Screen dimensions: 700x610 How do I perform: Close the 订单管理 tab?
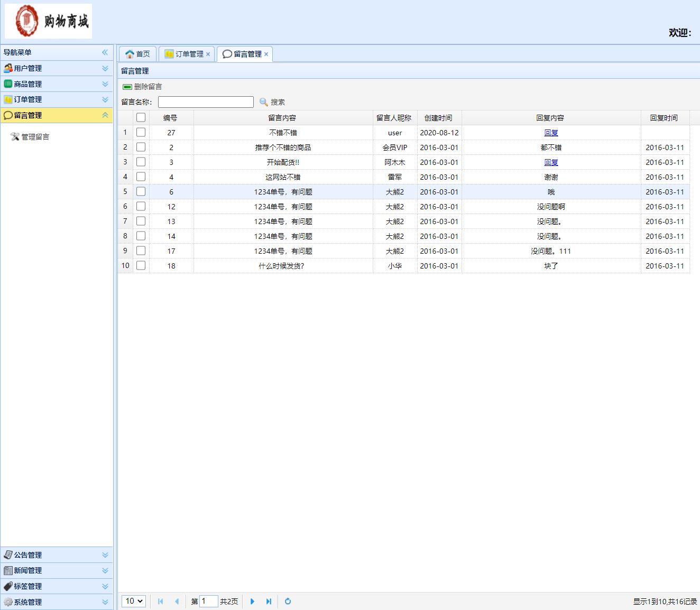point(208,54)
